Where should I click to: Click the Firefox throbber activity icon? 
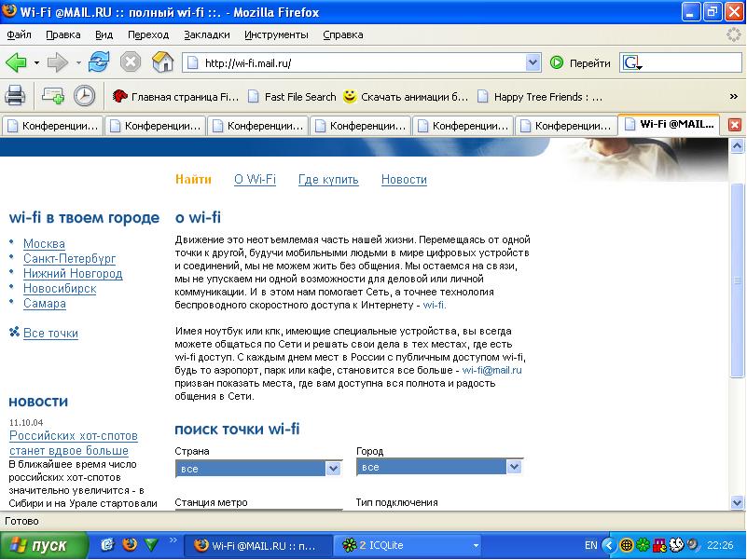734,34
